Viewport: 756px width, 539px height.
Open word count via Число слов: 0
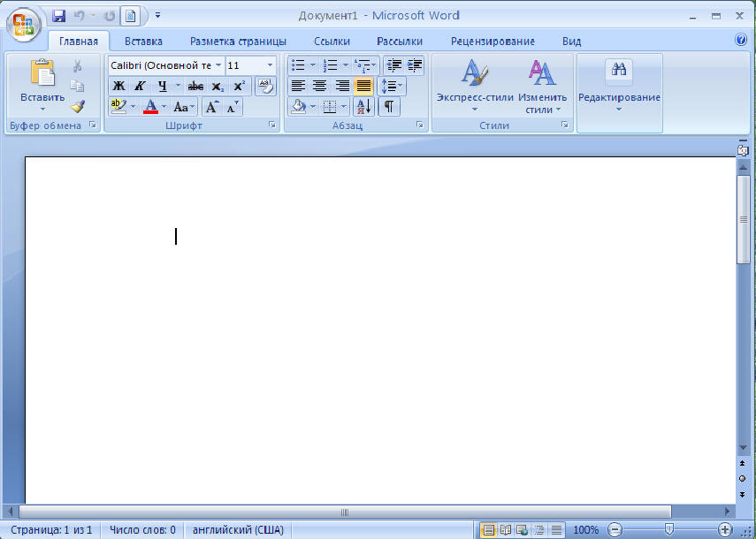click(142, 530)
